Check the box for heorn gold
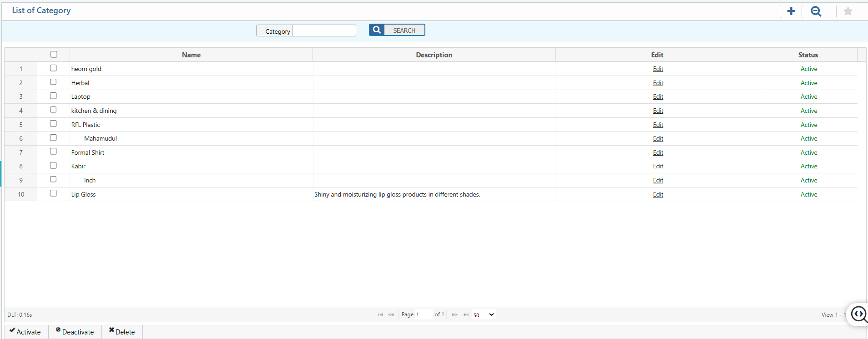868x339 pixels. pyautogui.click(x=53, y=68)
